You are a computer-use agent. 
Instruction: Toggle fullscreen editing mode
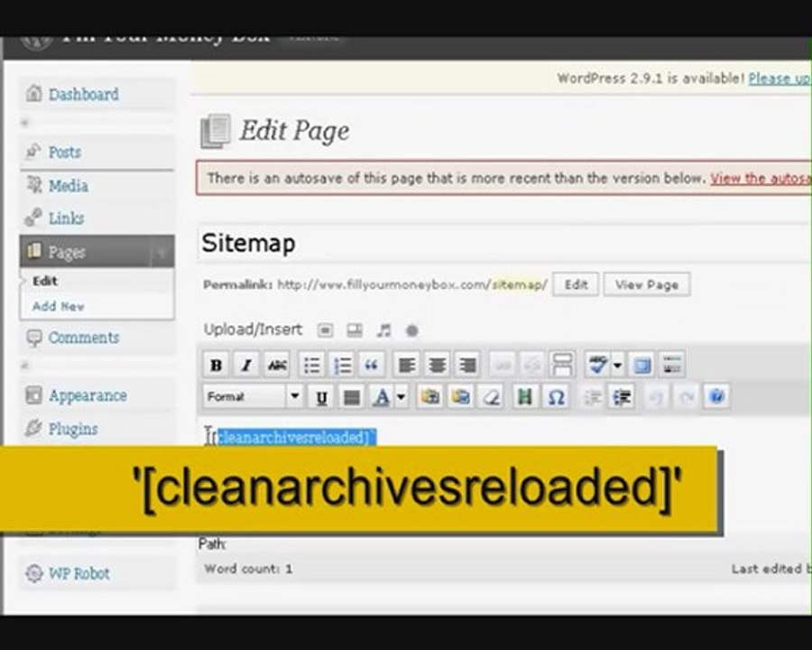642,366
